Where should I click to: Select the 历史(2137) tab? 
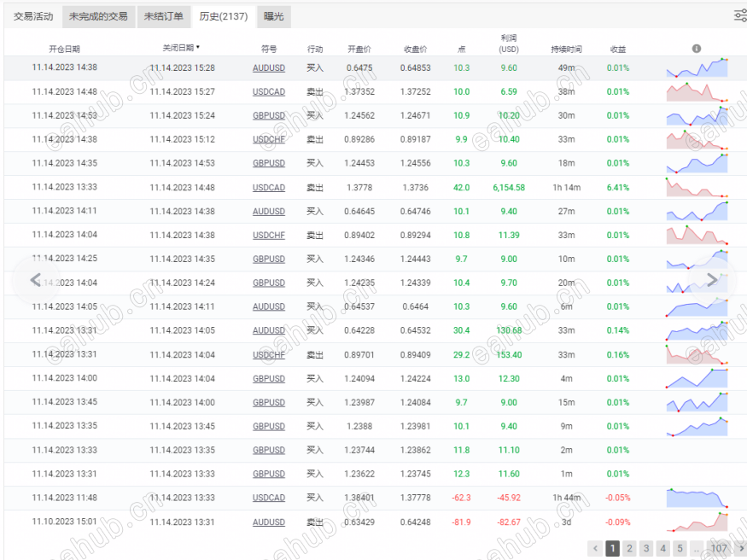pos(224,17)
